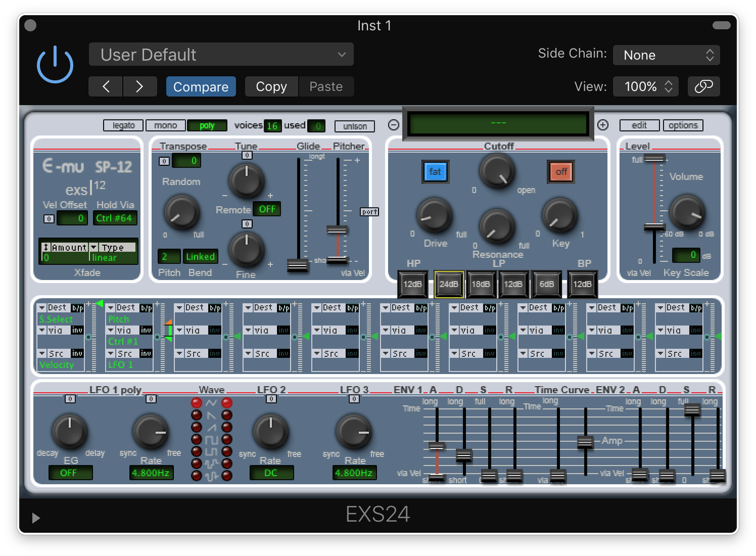Toggle the orange filter off button
Image resolution: width=756 pixels, height=556 pixels.
561,172
